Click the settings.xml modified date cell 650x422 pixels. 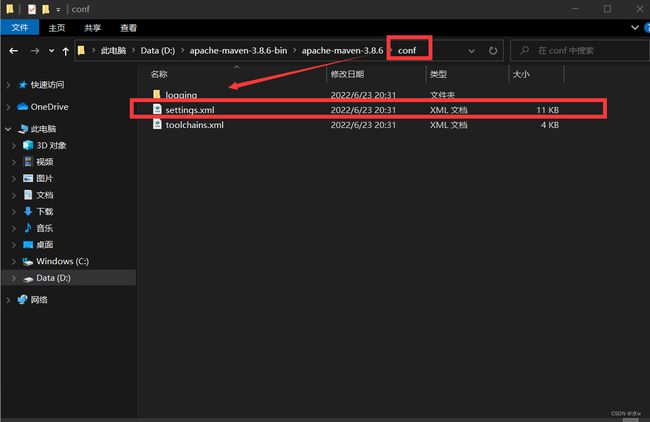[363, 110]
